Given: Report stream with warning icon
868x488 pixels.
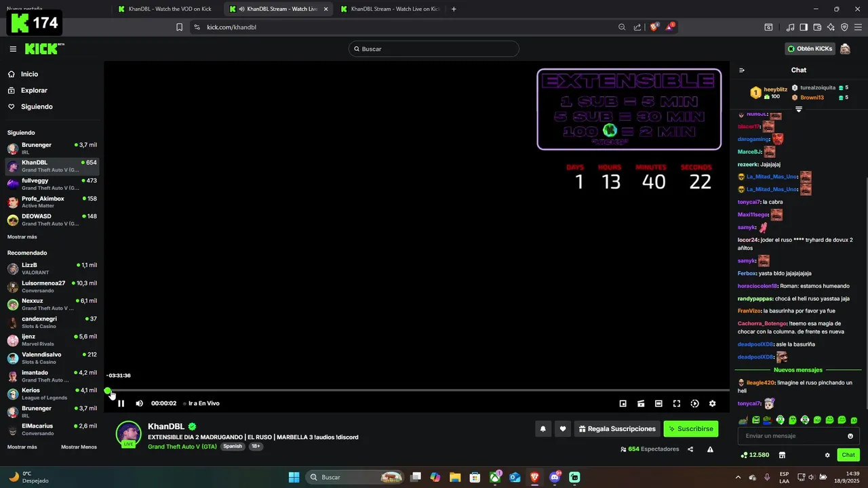Looking at the screenshot, I should pos(710,449).
